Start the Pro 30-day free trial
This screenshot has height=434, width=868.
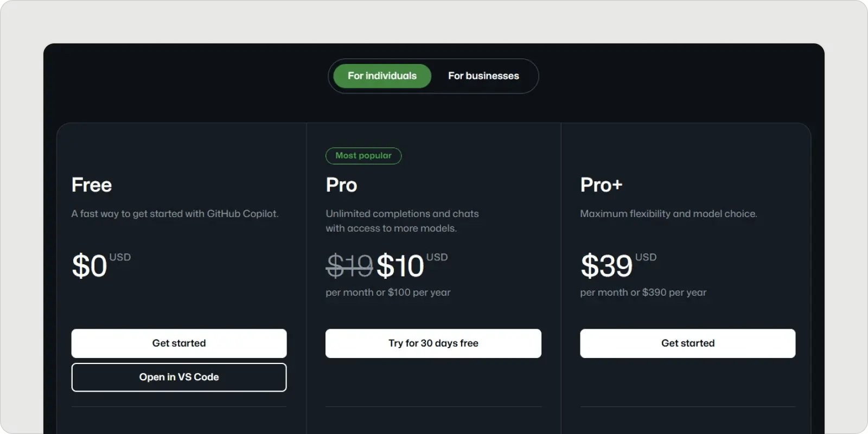coord(433,343)
